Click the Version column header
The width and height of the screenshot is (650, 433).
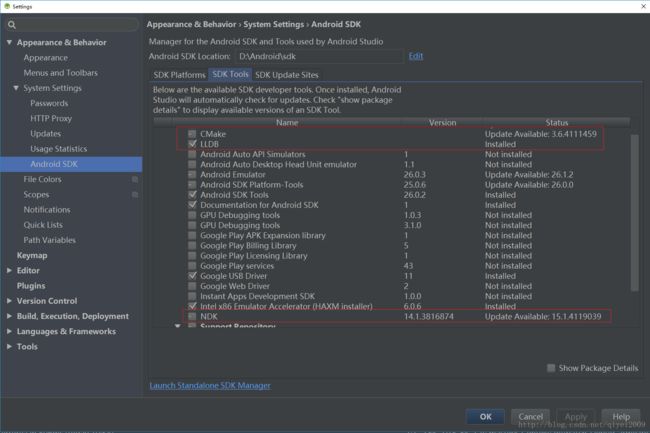pyautogui.click(x=442, y=123)
